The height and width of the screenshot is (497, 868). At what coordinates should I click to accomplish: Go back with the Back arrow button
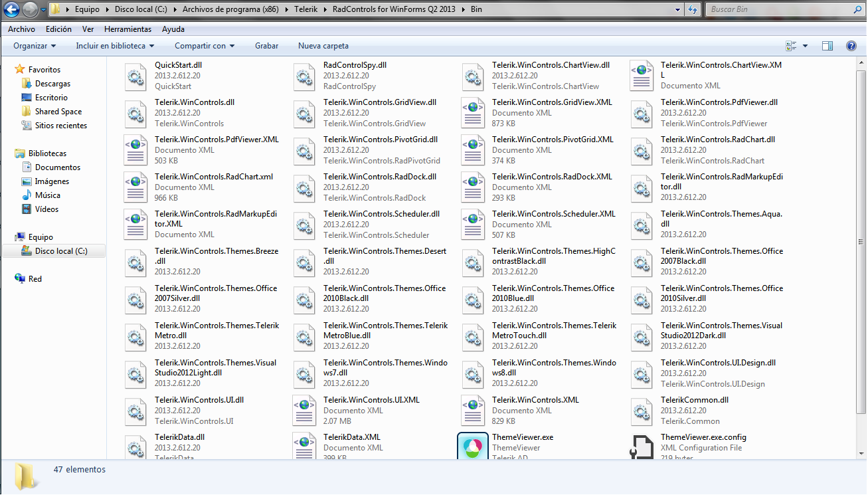pos(12,9)
